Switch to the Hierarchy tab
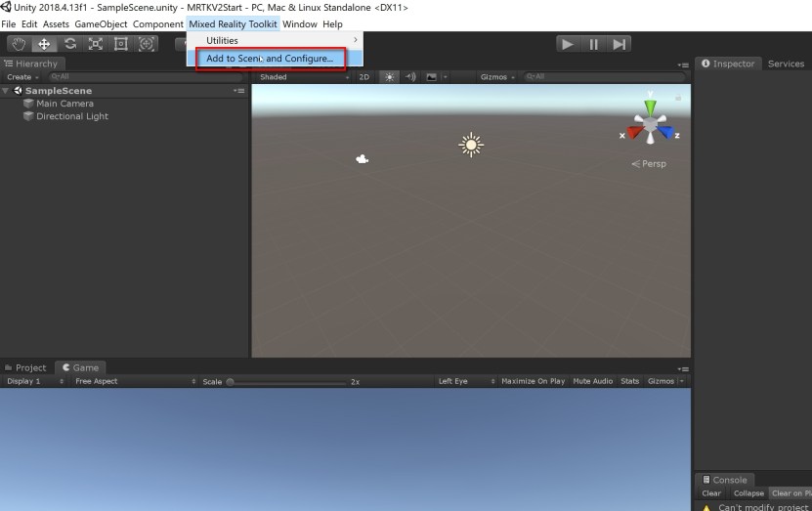 pos(31,64)
